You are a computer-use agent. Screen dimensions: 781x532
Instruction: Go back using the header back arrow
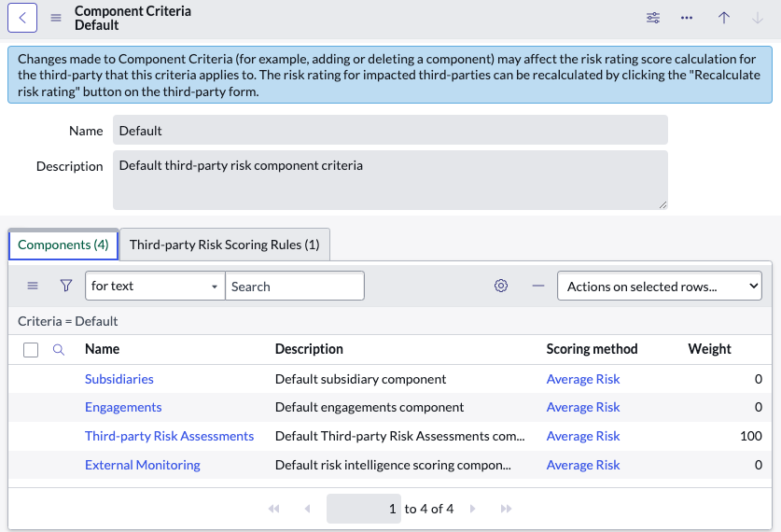22,18
